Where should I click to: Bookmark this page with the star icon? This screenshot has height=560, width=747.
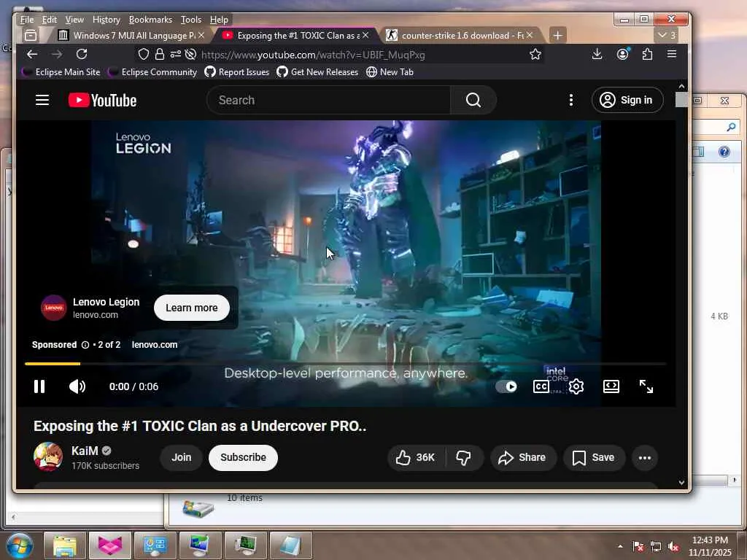click(x=535, y=54)
